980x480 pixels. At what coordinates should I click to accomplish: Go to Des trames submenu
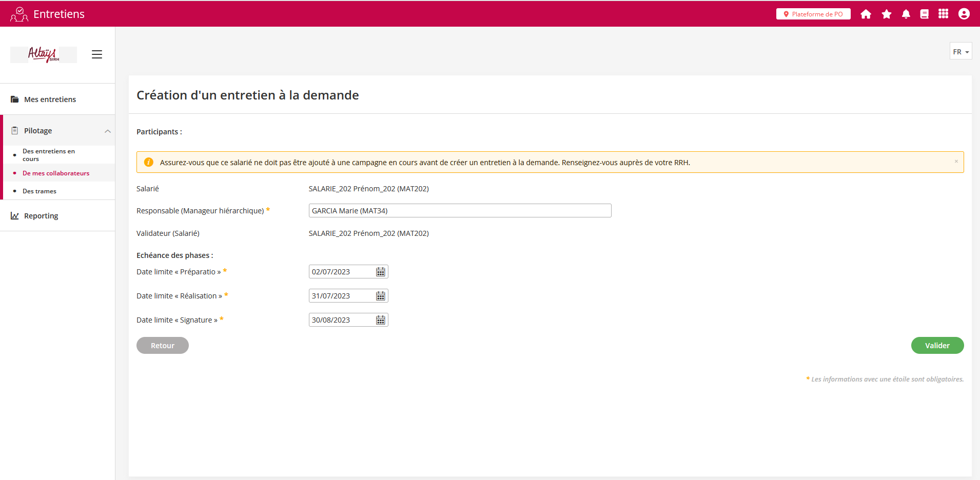(x=40, y=191)
